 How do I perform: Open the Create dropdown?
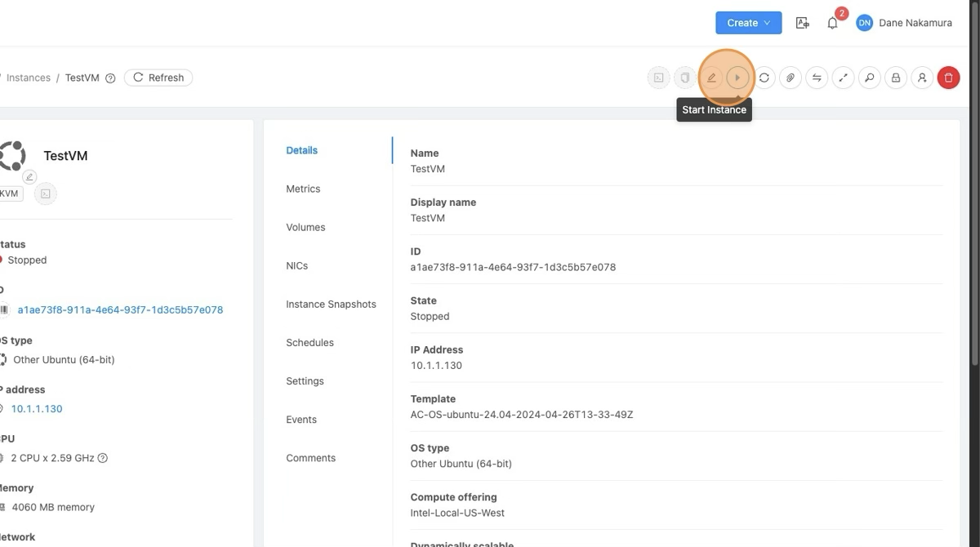click(x=748, y=23)
